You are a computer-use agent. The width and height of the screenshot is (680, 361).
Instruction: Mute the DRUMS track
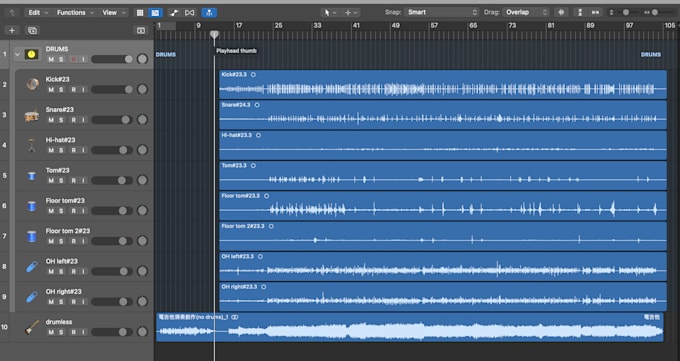(x=51, y=59)
